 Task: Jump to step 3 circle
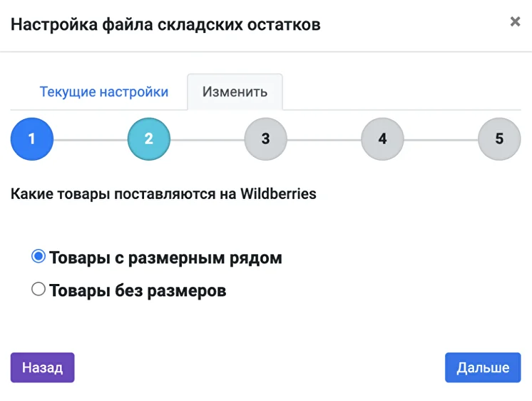click(266, 139)
